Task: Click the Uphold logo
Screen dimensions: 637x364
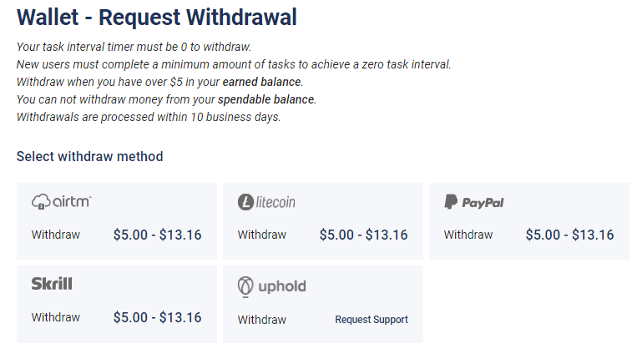Action: coord(272,286)
